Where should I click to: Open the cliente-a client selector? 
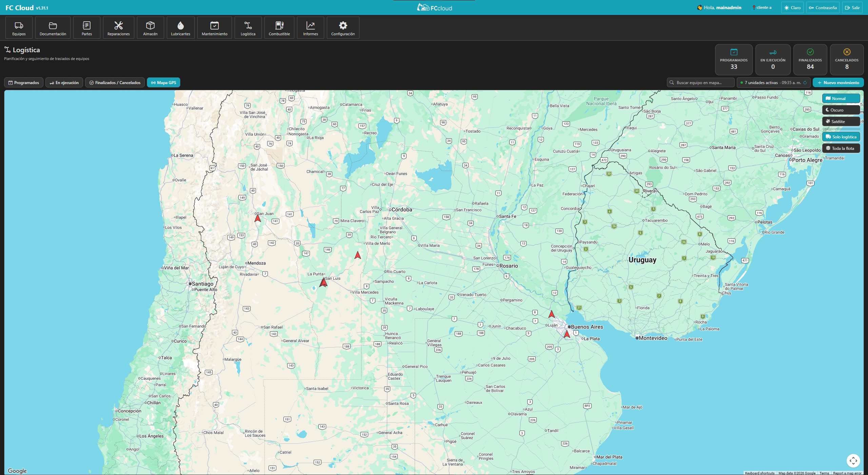pyautogui.click(x=762, y=7)
